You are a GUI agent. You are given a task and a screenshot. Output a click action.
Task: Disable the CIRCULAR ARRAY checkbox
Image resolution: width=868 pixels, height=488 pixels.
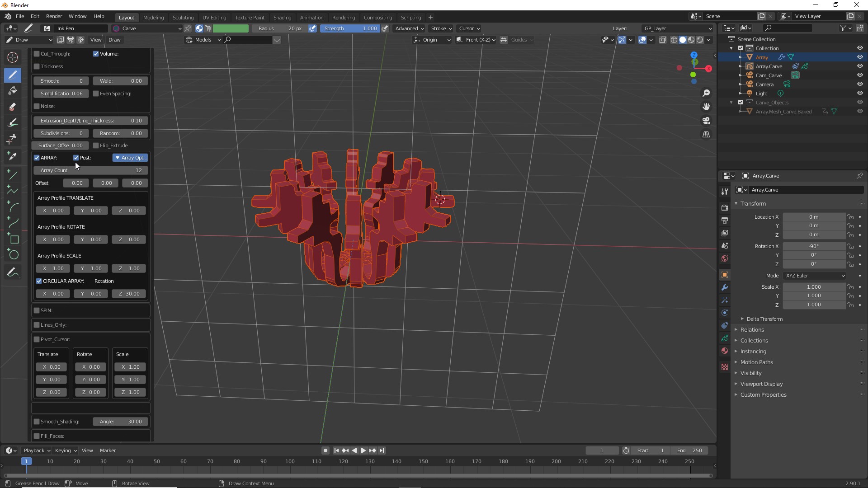(39, 281)
